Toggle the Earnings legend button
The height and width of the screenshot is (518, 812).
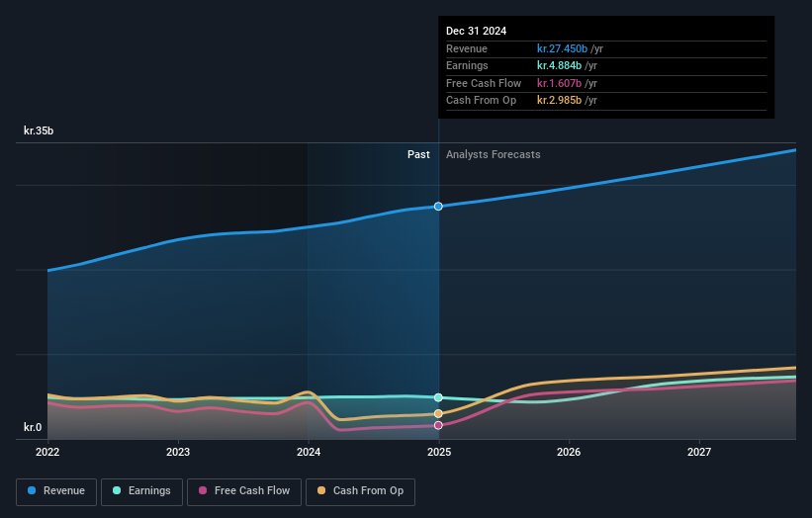141,491
